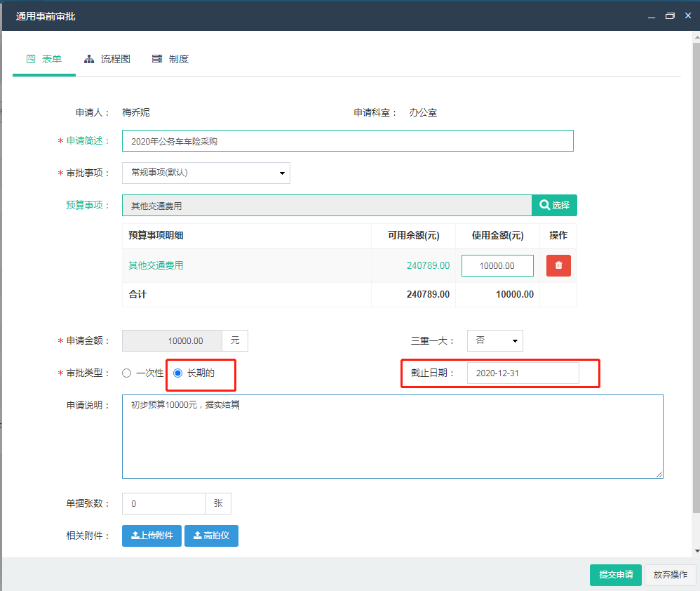Viewport: 700px width, 591px height.
Task: Click the available balance 240789.00 in 其他交通费用 row
Action: click(428, 265)
